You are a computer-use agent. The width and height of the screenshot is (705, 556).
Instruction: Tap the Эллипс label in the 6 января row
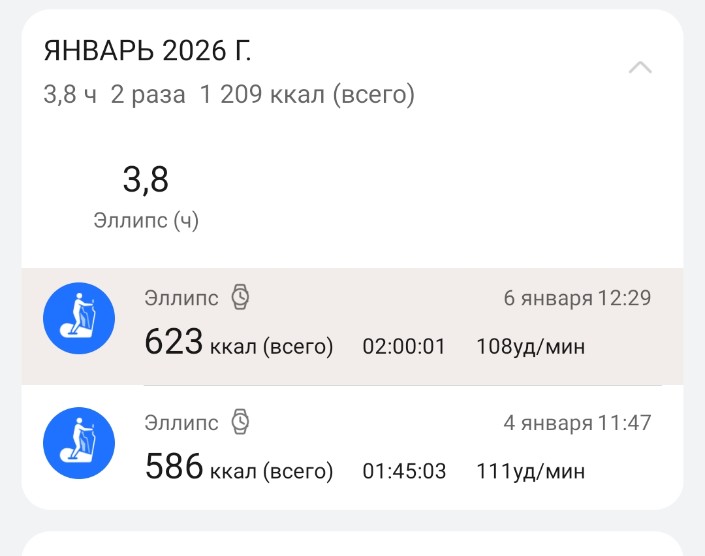182,298
